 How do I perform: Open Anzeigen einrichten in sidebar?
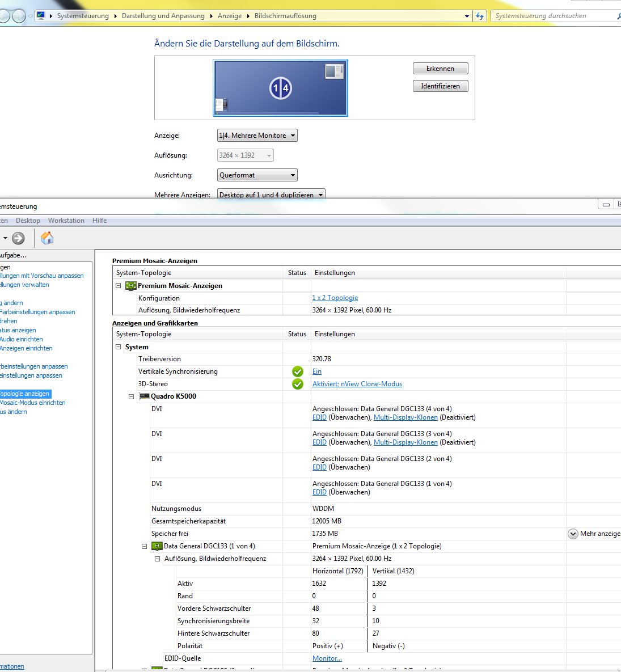tap(26, 348)
